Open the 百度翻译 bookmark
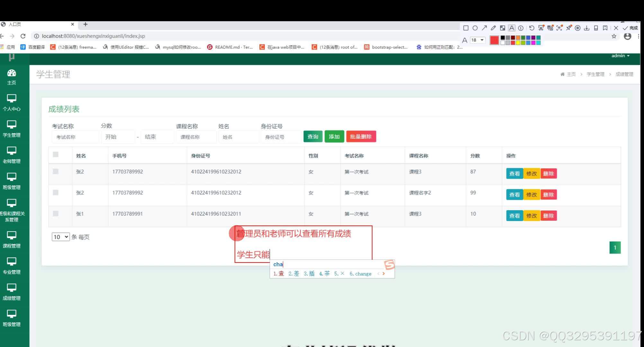This screenshot has width=644, height=347. pyautogui.click(x=32, y=47)
